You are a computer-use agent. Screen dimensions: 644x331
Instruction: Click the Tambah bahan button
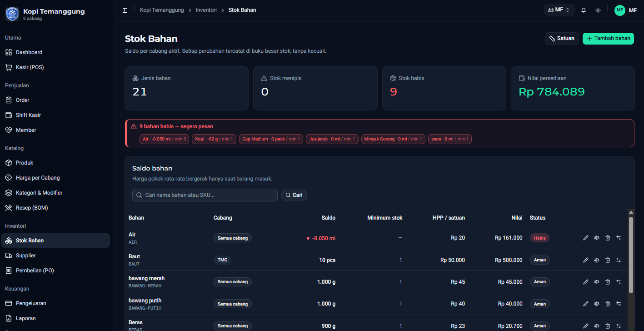tap(608, 39)
